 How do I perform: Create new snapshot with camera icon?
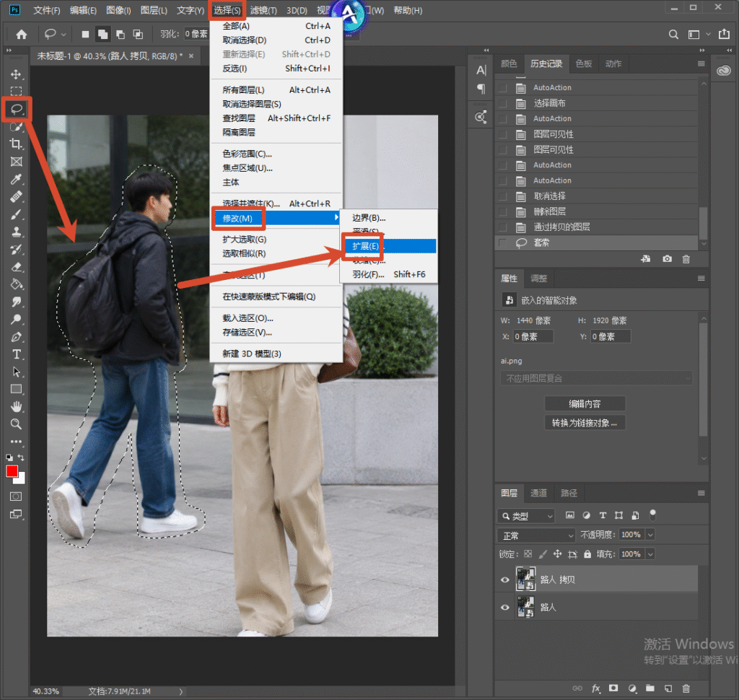[x=667, y=259]
